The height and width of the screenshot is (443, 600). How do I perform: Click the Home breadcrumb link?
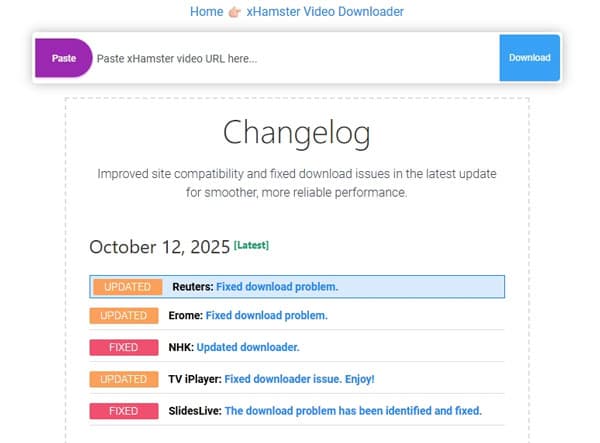(x=206, y=12)
